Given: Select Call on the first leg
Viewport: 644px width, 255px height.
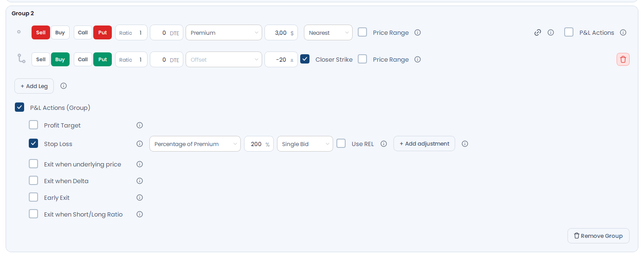Looking at the screenshot, I should (x=83, y=32).
